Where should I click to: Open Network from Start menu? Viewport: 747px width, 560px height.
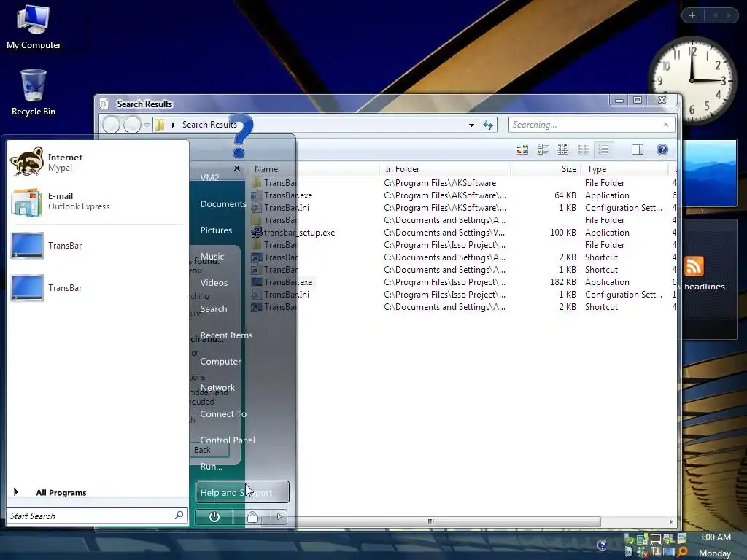point(217,388)
